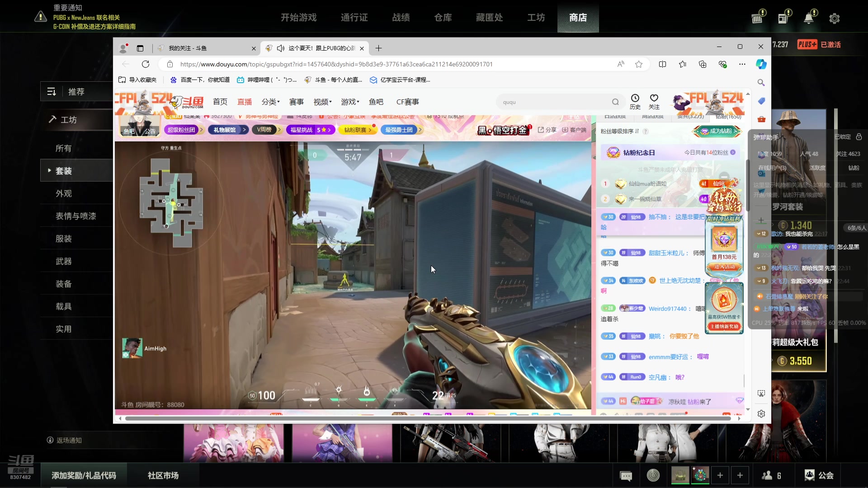Open the PUBG settings gear icon
Screen dimensions: 868x488
click(835, 19)
